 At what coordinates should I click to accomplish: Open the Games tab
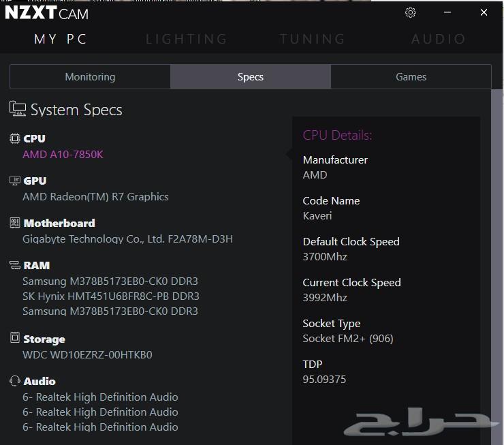pyautogui.click(x=411, y=76)
